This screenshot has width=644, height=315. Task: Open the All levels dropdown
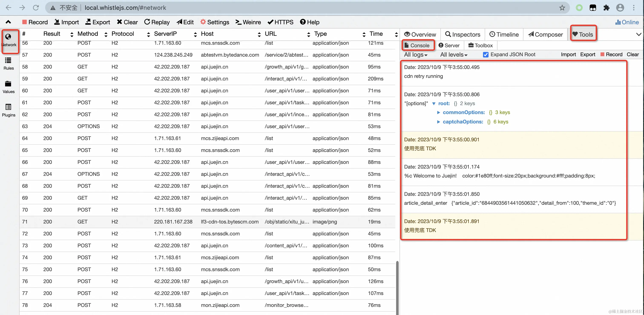[x=453, y=54]
